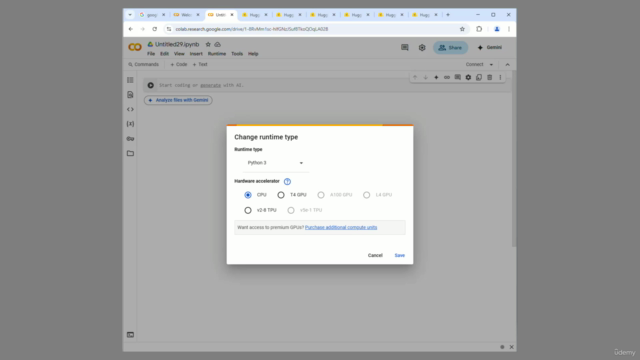Image resolution: width=640 pixels, height=360 pixels.
Task: Select the CPU hardware accelerator radio
Action: click(x=248, y=195)
